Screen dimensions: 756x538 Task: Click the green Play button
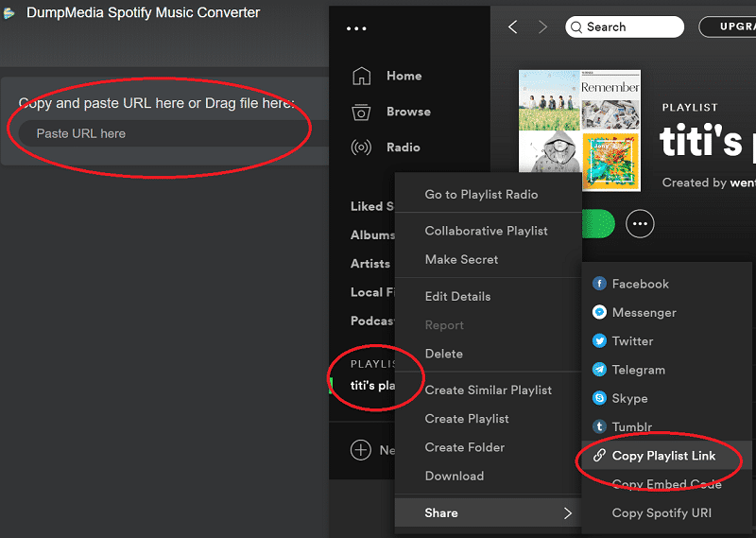(598, 224)
